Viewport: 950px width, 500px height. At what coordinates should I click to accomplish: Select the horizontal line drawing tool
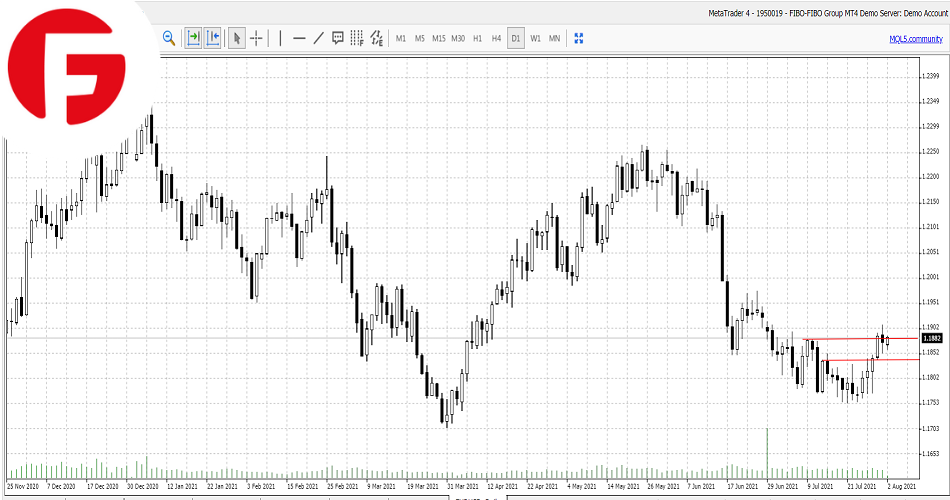click(x=299, y=38)
